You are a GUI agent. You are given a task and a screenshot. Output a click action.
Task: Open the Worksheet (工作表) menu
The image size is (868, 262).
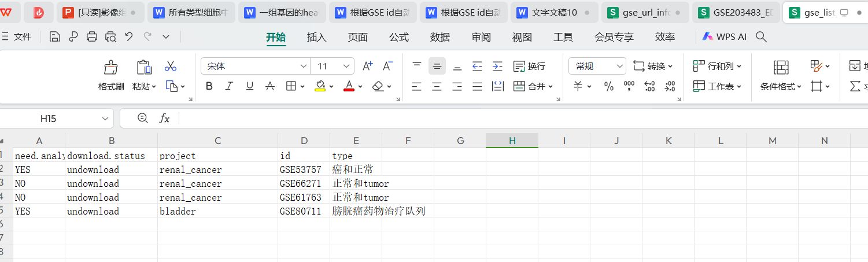[717, 86]
